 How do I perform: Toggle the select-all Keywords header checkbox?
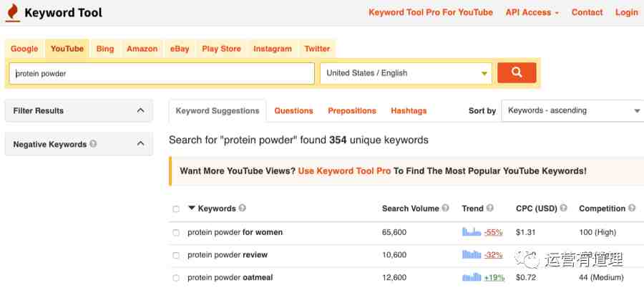(176, 209)
